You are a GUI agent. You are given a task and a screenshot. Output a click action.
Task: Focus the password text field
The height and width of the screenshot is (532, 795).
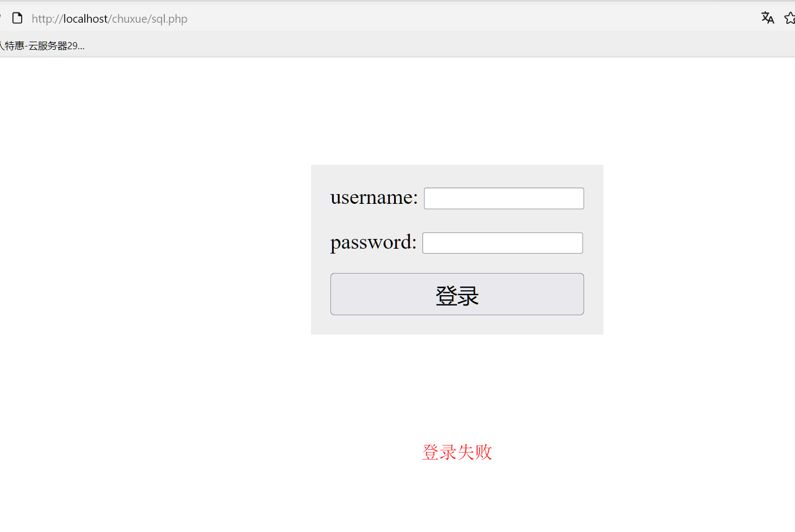click(x=502, y=243)
